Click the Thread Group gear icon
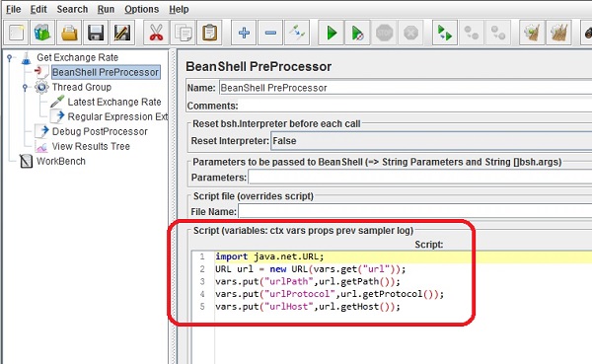Viewport: 592px width, 364px height. (x=41, y=87)
